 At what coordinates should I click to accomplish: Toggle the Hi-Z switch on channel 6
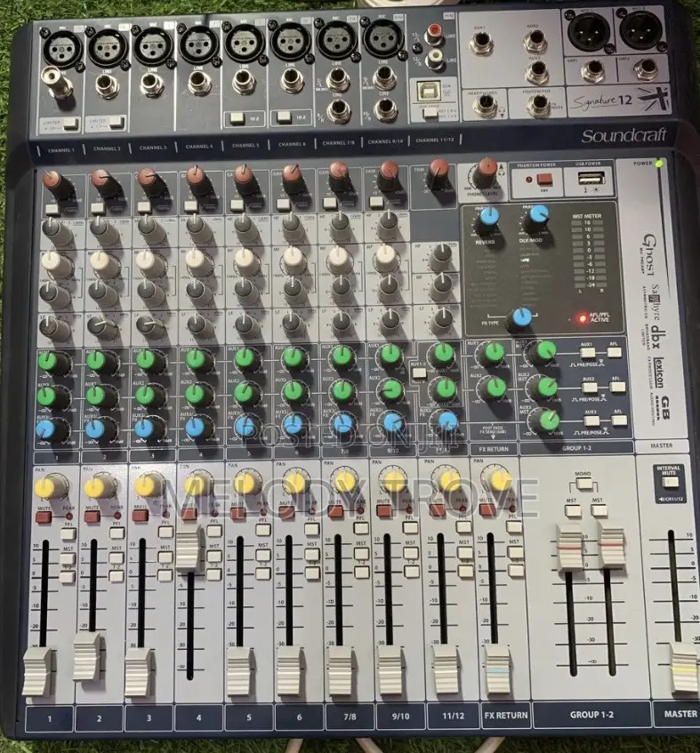coord(284,117)
